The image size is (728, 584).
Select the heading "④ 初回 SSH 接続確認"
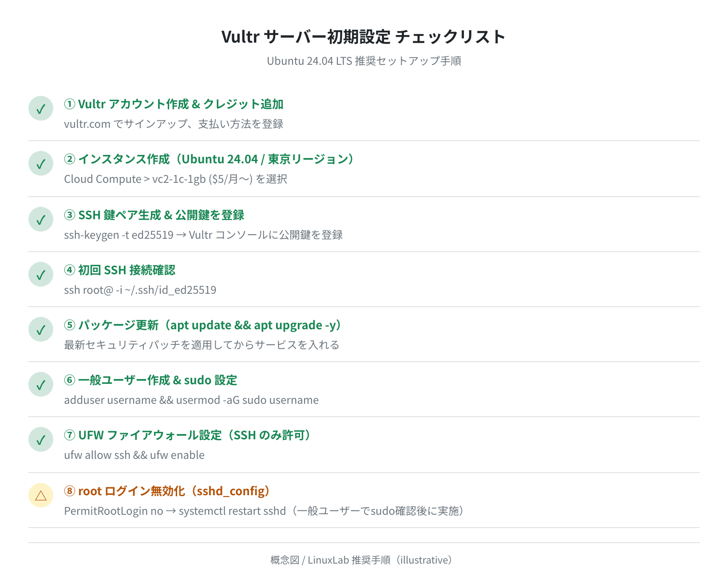pyautogui.click(x=119, y=270)
